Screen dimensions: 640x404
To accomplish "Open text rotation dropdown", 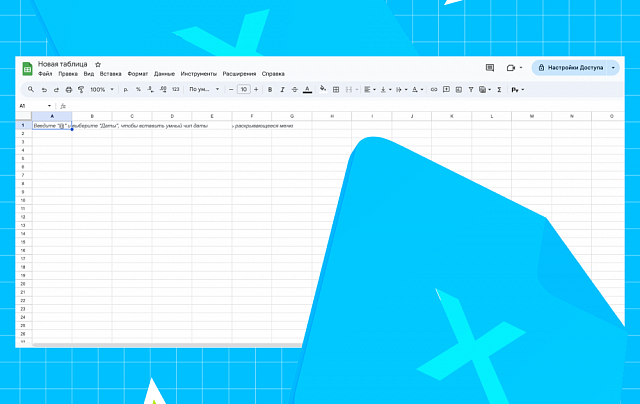I will 417,90.
